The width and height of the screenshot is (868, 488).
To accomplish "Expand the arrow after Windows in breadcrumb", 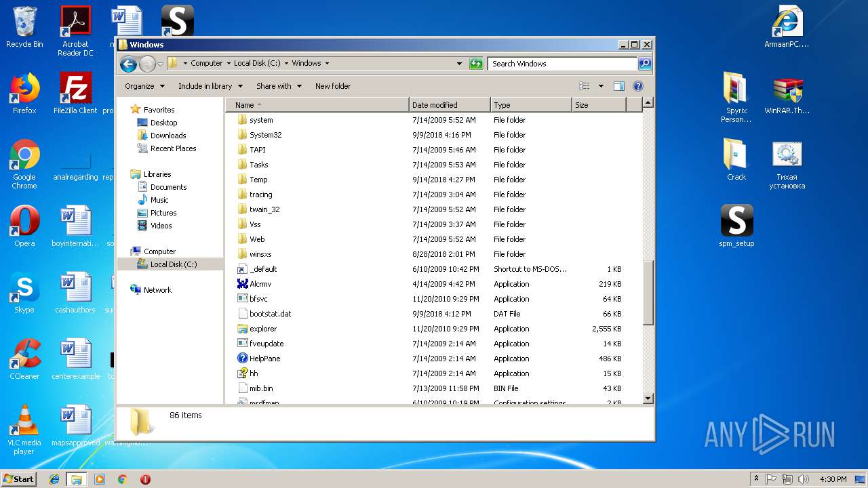I will 327,64.
